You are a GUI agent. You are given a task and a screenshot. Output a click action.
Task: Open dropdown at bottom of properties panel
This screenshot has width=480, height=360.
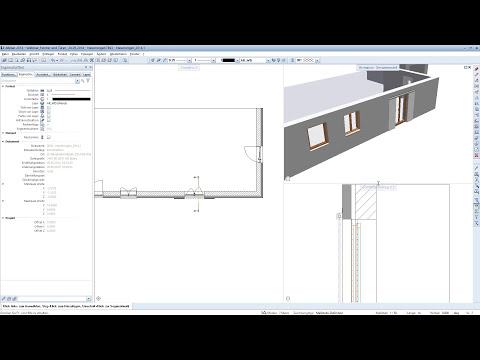89,299
